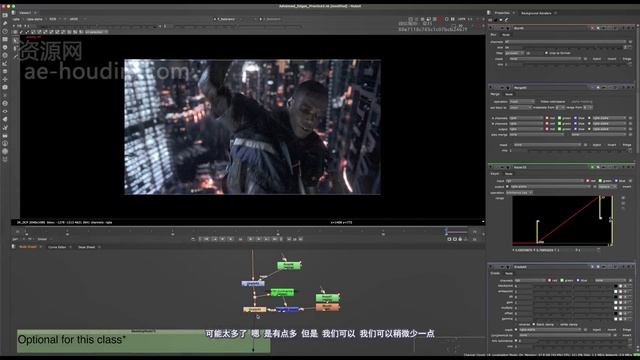This screenshot has height=360, width=640.
Task: Open the Merge mask channel dropdown
Action: pos(547,145)
